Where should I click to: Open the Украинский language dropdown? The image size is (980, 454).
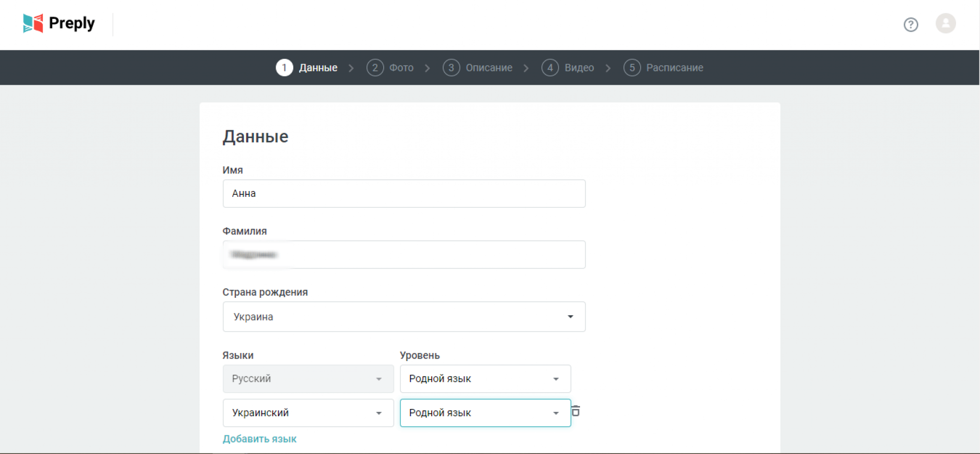coord(308,413)
